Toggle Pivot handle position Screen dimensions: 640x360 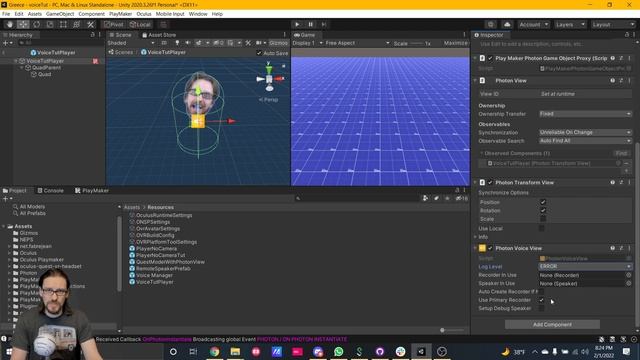click(x=114, y=24)
